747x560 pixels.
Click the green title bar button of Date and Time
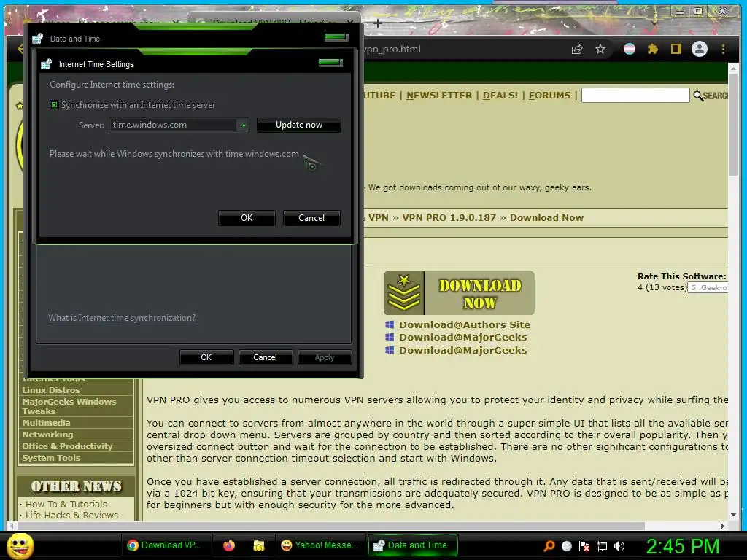(x=336, y=36)
